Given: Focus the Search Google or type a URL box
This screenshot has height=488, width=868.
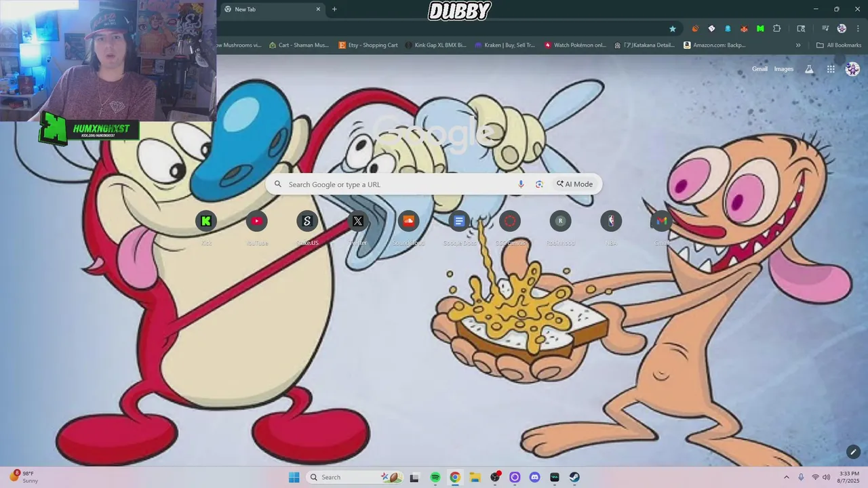Looking at the screenshot, I should [x=434, y=184].
